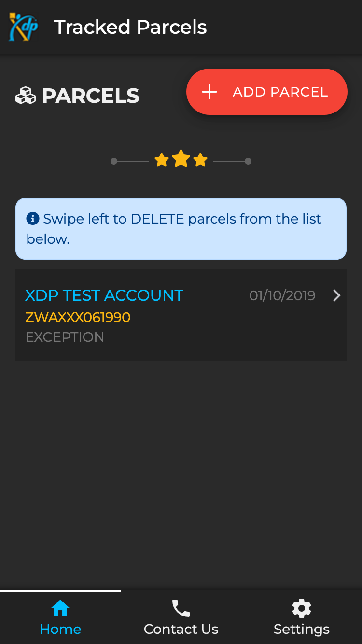Tap the phone handset icon
This screenshot has height=644, width=362.
pos(181,608)
